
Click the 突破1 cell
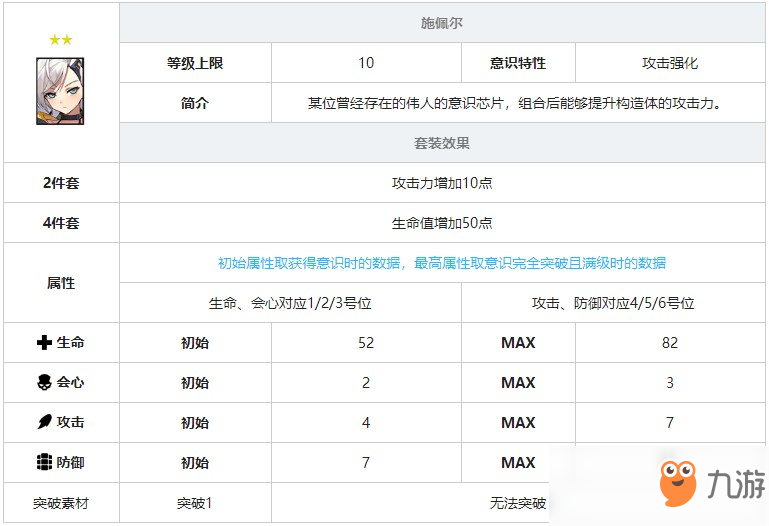195,503
